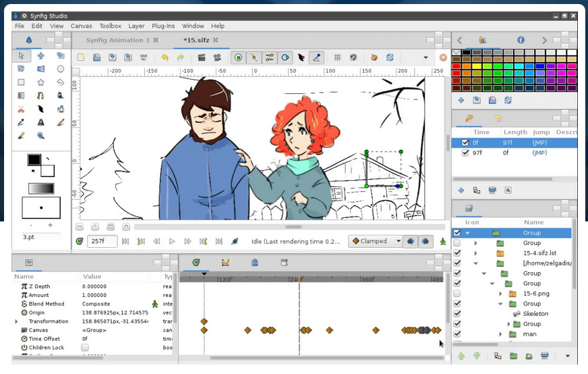Redo the last undone action
This screenshot has height=374, width=588.
tap(180, 57)
